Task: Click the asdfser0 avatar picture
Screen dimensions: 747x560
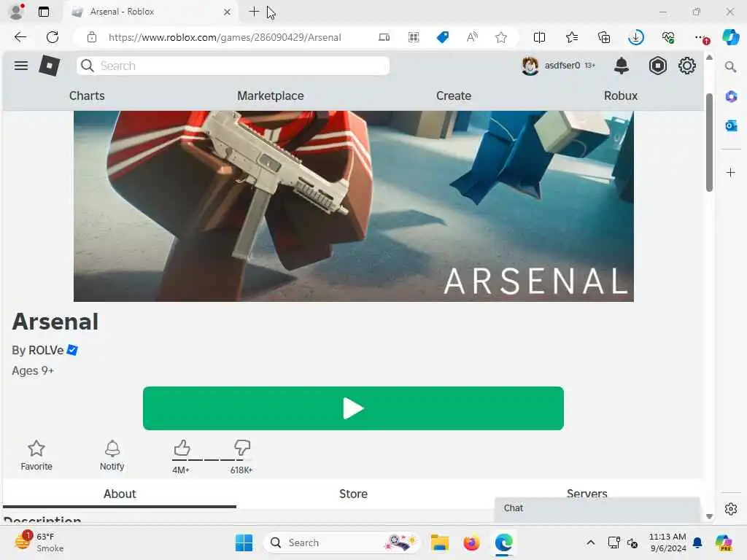Action: 530,66
